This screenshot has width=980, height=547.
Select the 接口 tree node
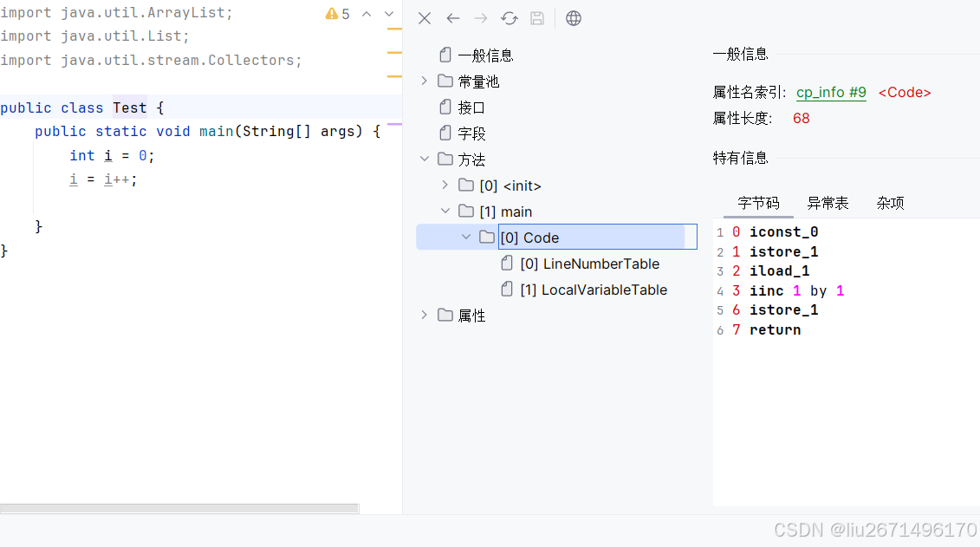pos(471,107)
